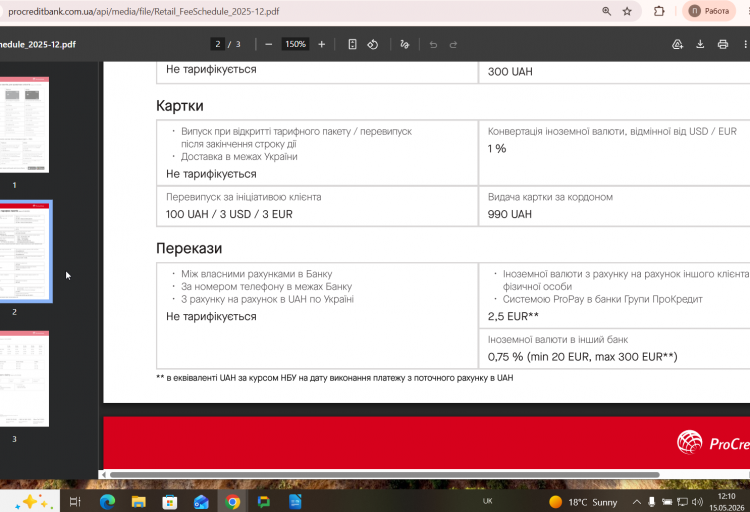This screenshot has width=750, height=512.
Task: Click the Перекази section heading
Action: 189,248
